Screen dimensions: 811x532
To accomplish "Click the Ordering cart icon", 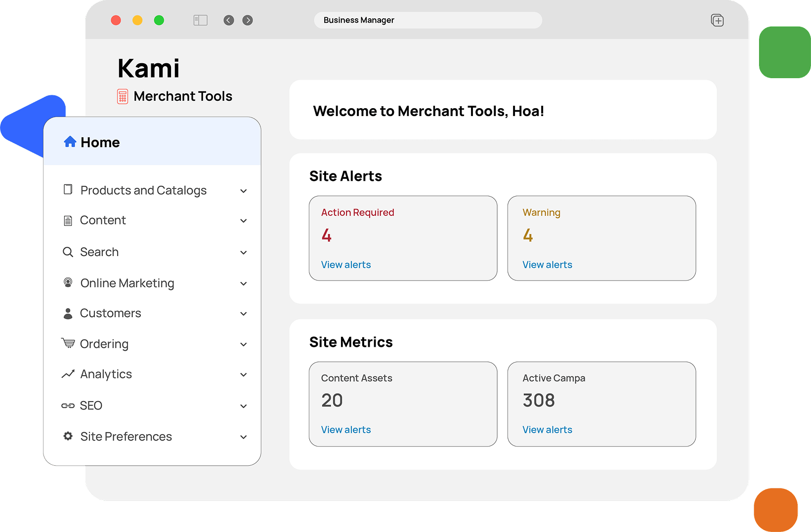I will pyautogui.click(x=68, y=343).
